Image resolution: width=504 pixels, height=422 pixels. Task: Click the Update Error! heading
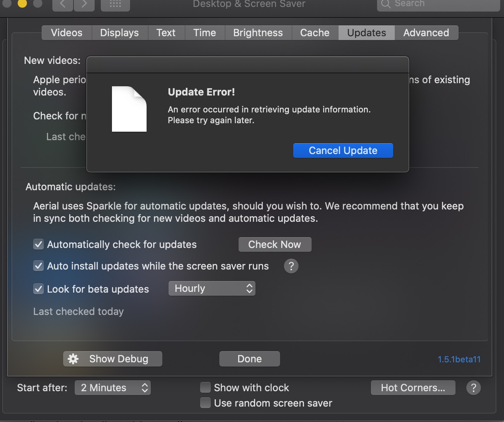tap(201, 92)
